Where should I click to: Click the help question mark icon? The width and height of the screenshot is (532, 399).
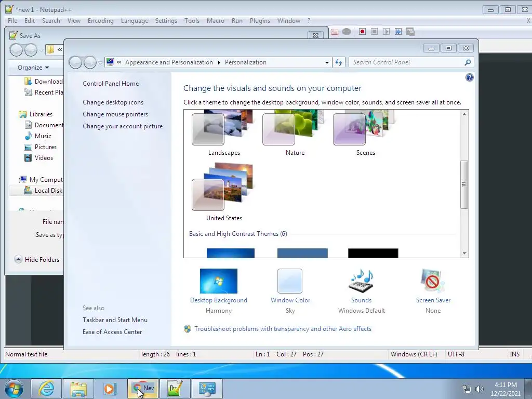click(469, 77)
